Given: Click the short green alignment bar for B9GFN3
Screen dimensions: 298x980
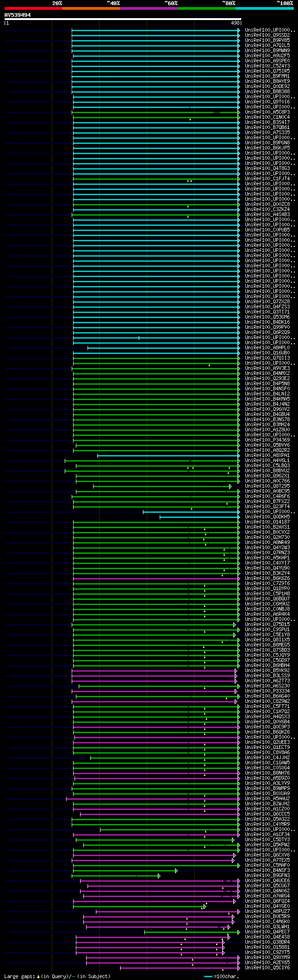Looking at the screenshot, I should (115, 876).
